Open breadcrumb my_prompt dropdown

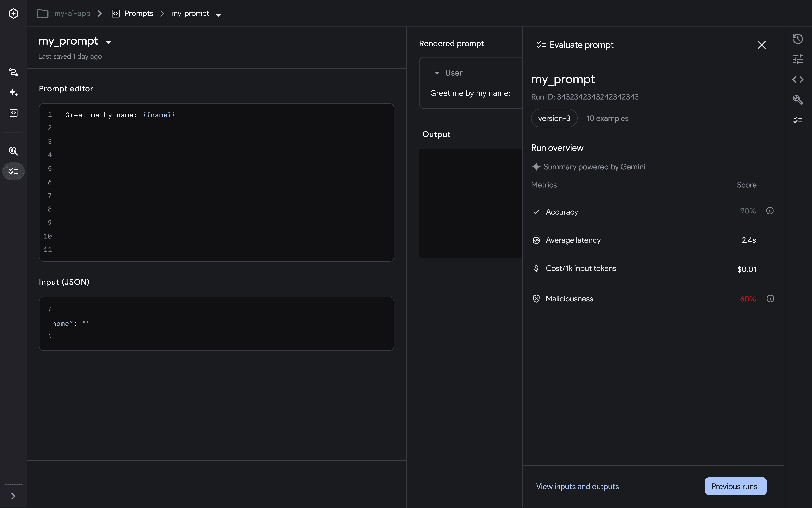(x=218, y=15)
